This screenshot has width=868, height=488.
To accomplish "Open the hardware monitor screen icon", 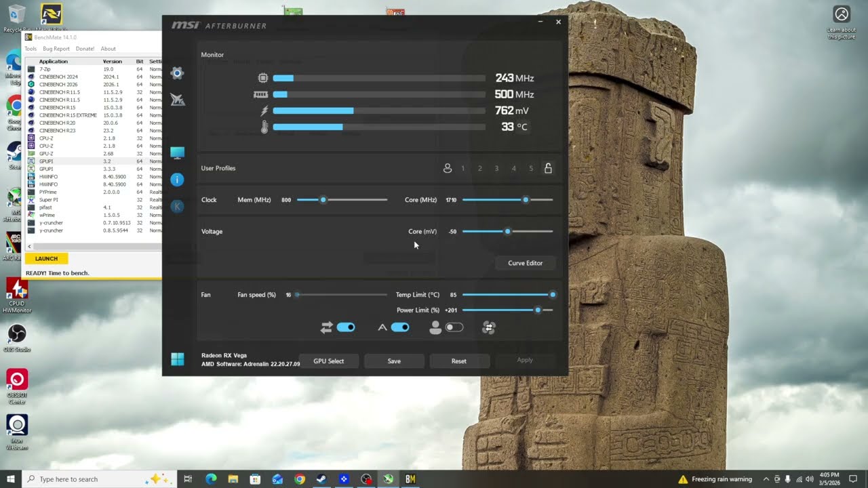I will tap(177, 153).
